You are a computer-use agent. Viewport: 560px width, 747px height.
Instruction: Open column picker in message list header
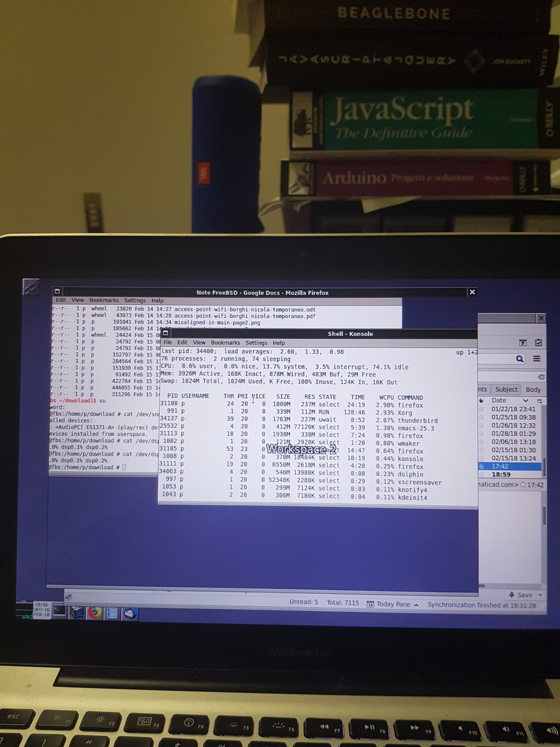tap(540, 401)
